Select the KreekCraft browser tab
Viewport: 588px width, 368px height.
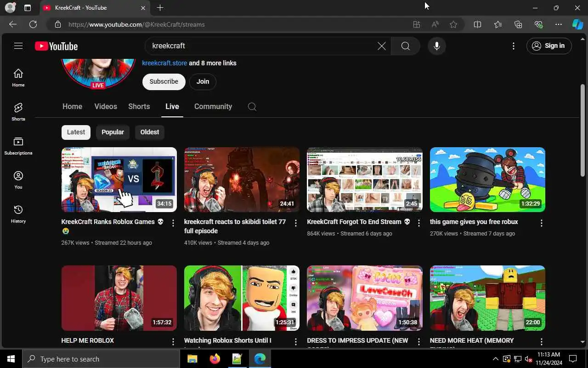click(94, 8)
